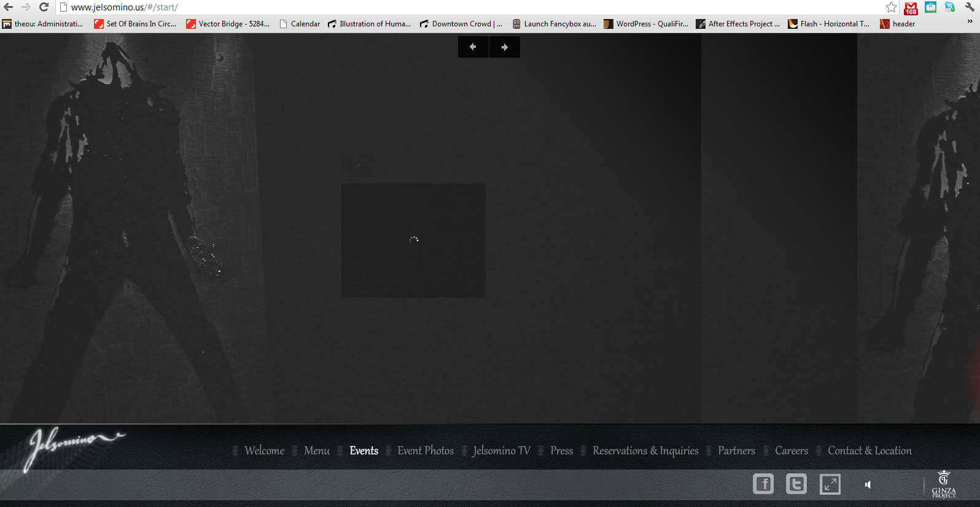980x507 pixels.
Task: Go to Welcome page
Action: point(264,451)
